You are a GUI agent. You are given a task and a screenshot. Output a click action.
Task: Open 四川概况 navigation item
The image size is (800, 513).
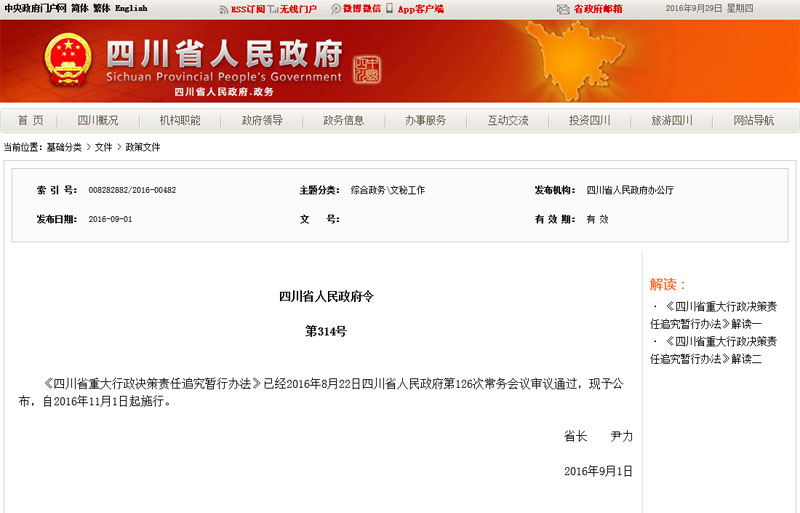tap(98, 120)
